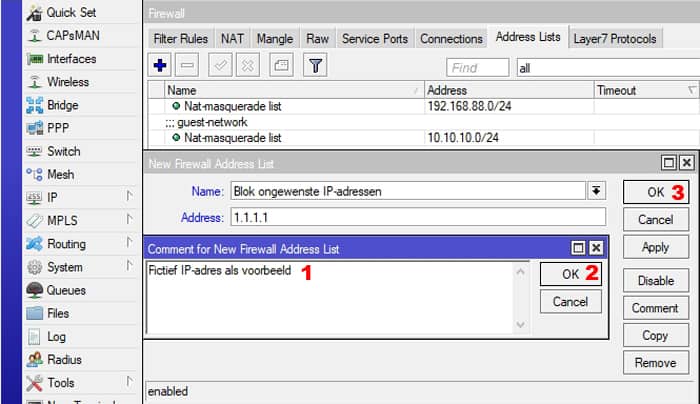
Task: Click the comment box scroll down arrow
Action: click(x=521, y=325)
